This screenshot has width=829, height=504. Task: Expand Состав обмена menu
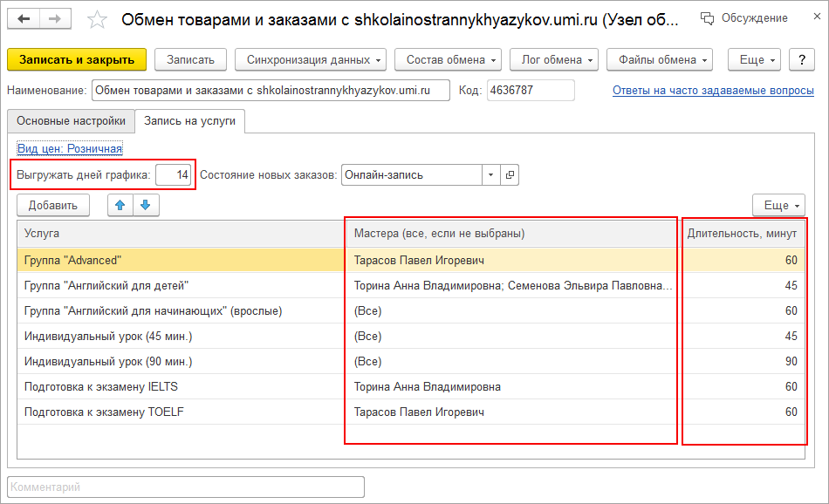[448, 59]
